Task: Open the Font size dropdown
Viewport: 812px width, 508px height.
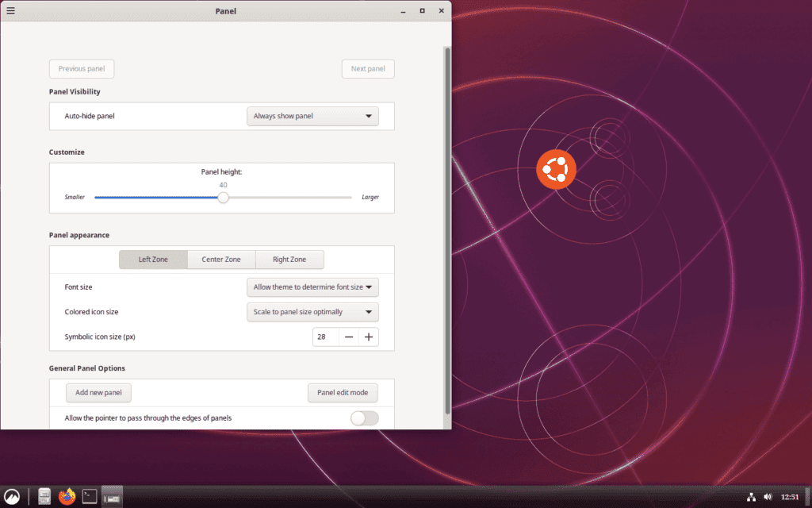Action: tap(312, 287)
